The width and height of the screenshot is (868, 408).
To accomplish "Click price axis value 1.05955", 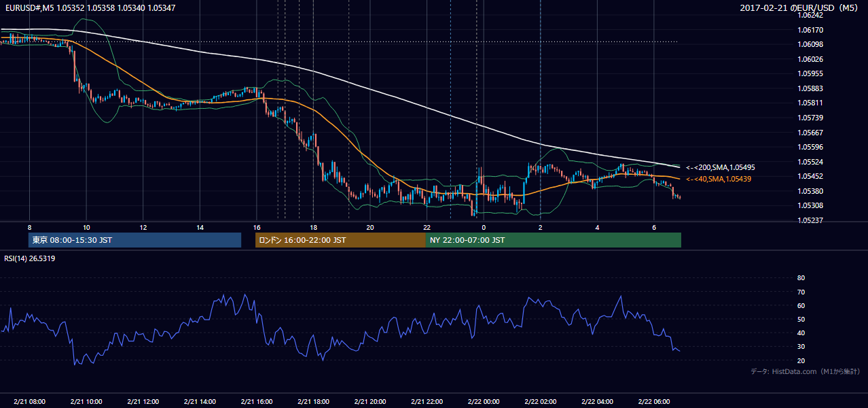I will [x=810, y=73].
